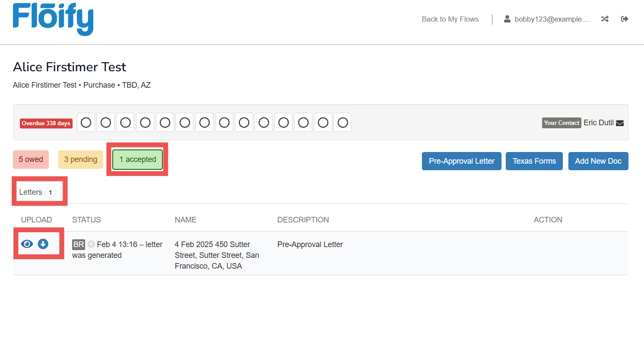The image size is (644, 349).
Task: Select the last milestone circle in the row
Action: pos(343,123)
